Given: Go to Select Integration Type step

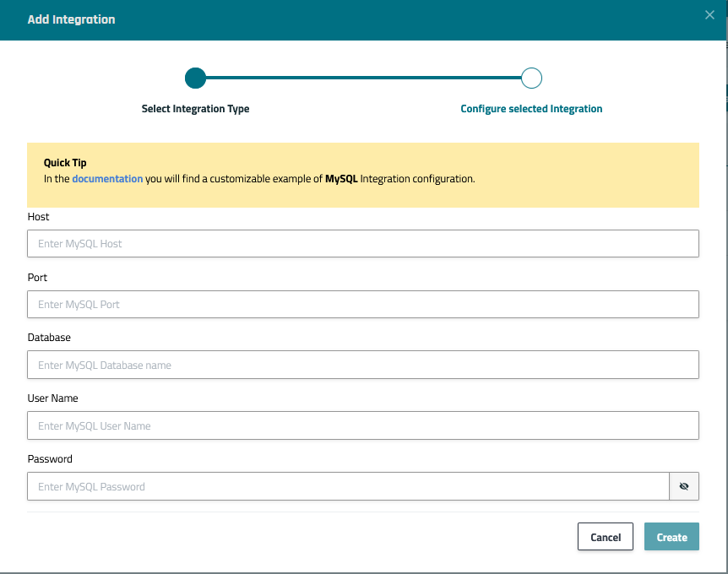Looking at the screenshot, I should tap(195, 109).
